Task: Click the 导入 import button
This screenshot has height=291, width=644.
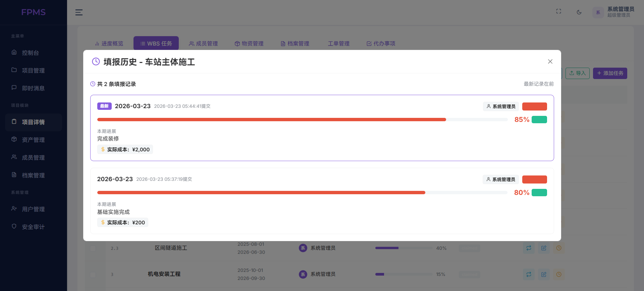Action: [577, 73]
